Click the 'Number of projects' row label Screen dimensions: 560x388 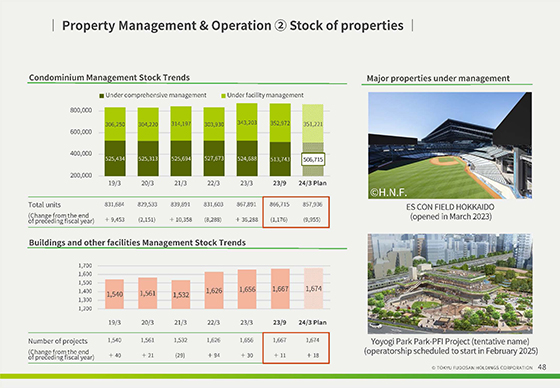[x=58, y=341]
